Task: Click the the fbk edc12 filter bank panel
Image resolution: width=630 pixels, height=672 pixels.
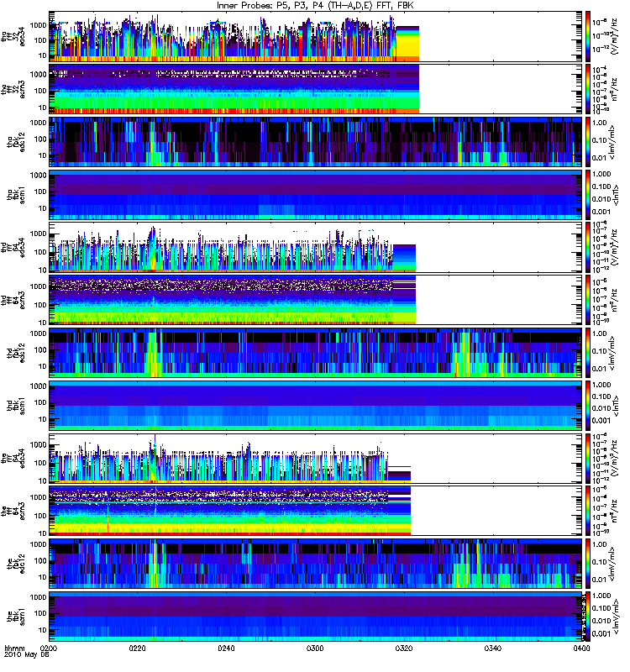Action: [316, 564]
